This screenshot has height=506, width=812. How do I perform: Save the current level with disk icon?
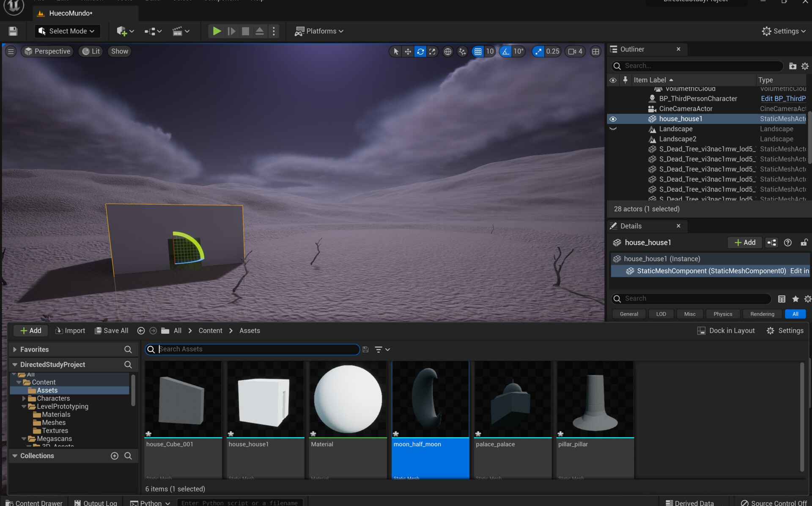pyautogui.click(x=13, y=31)
